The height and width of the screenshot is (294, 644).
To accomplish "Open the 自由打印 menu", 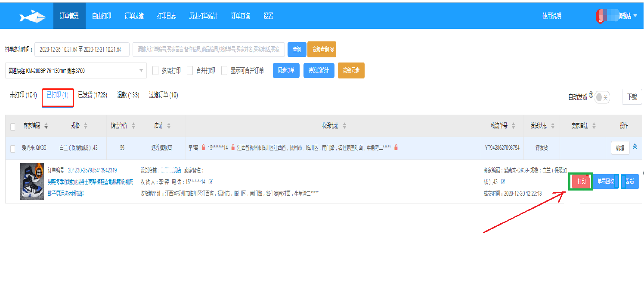I will click(x=102, y=16).
